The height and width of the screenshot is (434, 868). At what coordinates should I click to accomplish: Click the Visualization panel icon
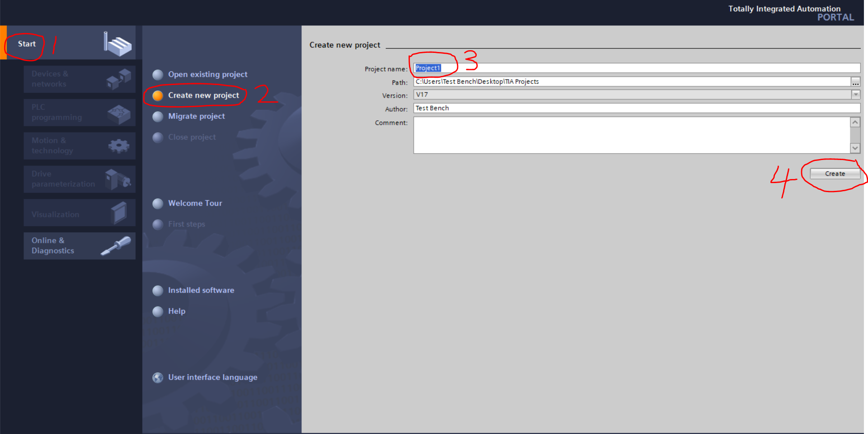click(x=119, y=212)
